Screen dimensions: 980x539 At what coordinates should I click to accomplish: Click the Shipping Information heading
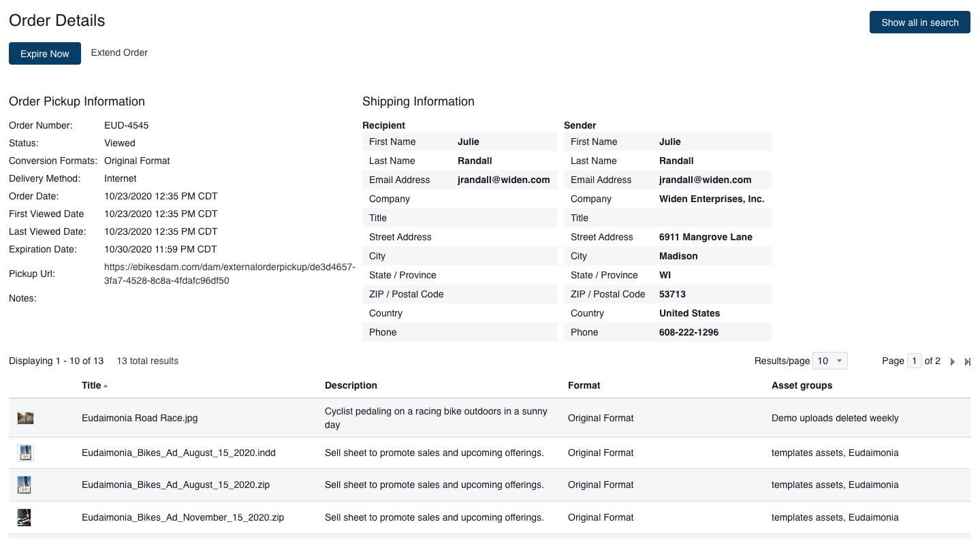tap(418, 101)
